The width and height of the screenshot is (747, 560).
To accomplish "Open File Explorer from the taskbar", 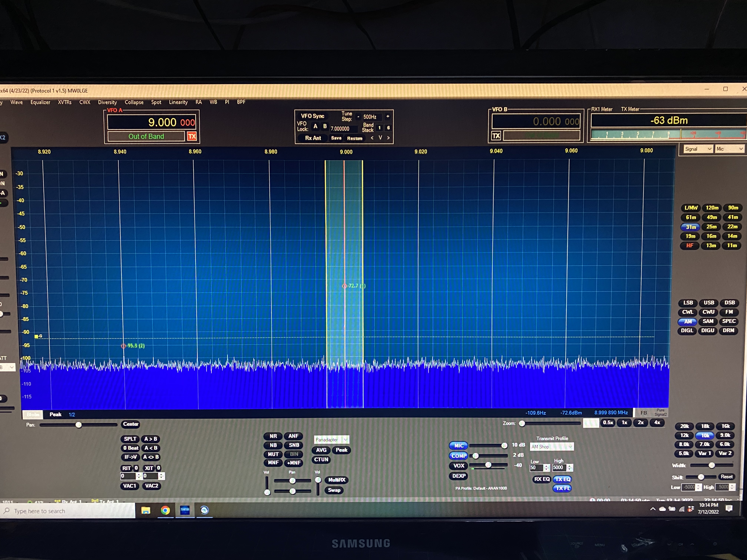I will [146, 510].
